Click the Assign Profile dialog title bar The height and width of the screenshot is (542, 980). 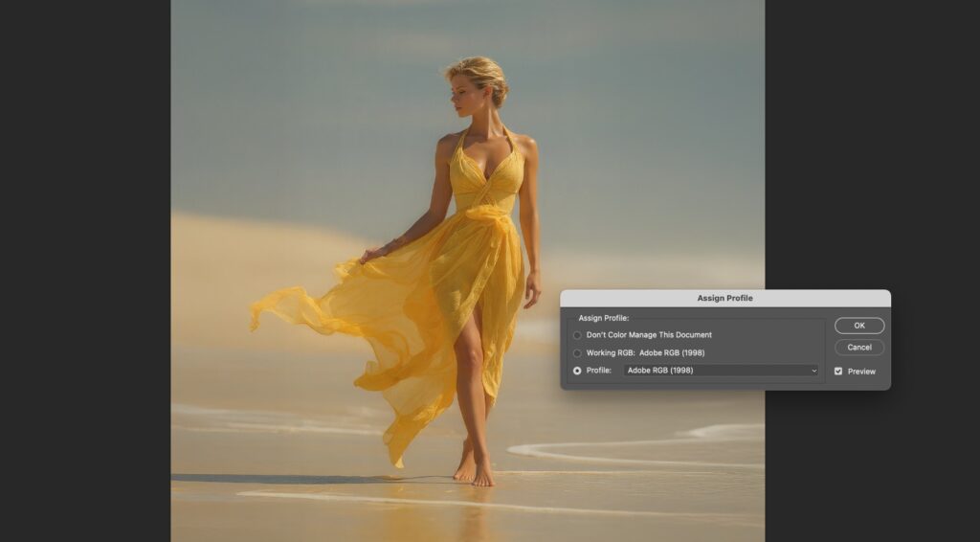coord(724,298)
